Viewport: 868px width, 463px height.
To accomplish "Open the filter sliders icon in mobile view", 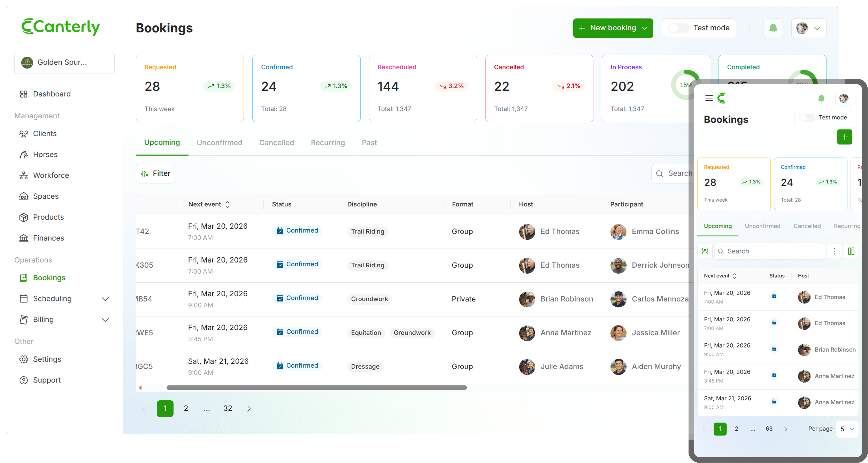I will point(705,251).
